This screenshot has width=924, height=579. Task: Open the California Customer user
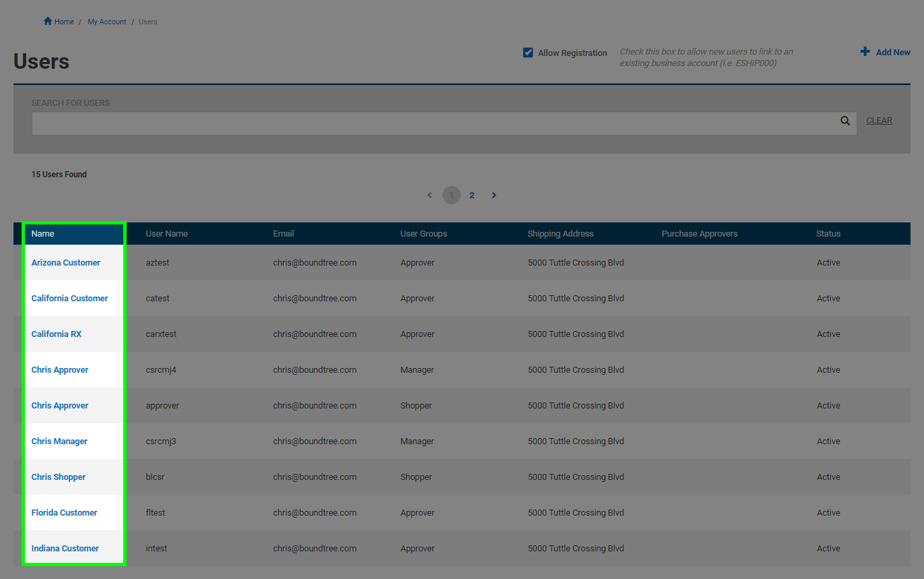(x=70, y=299)
